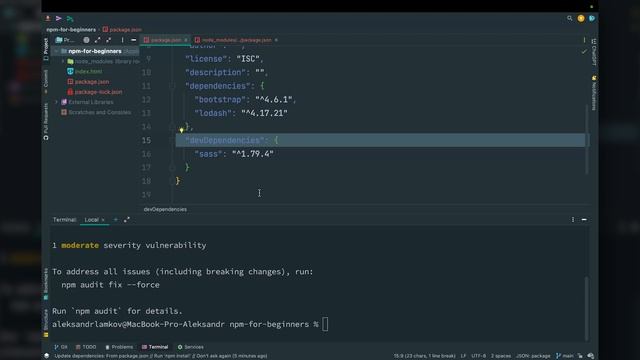
Task: Click the orange account avatar icon
Action: [581, 18]
